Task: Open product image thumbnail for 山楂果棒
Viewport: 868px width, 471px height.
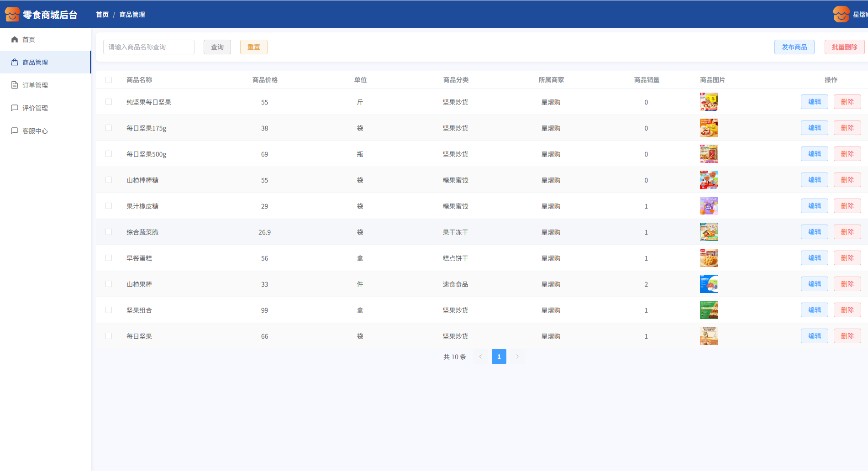Action: [709, 284]
